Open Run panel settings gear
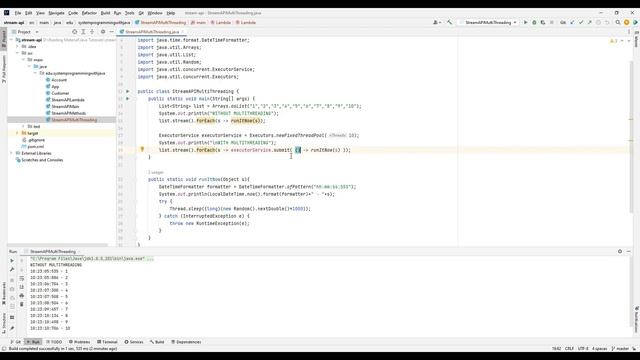640x360 pixels. point(620,251)
